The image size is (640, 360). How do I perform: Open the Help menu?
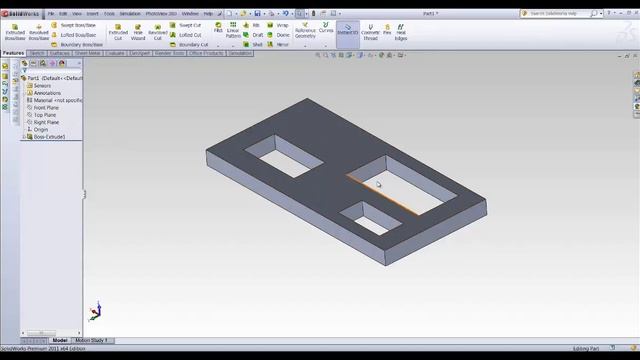208,14
